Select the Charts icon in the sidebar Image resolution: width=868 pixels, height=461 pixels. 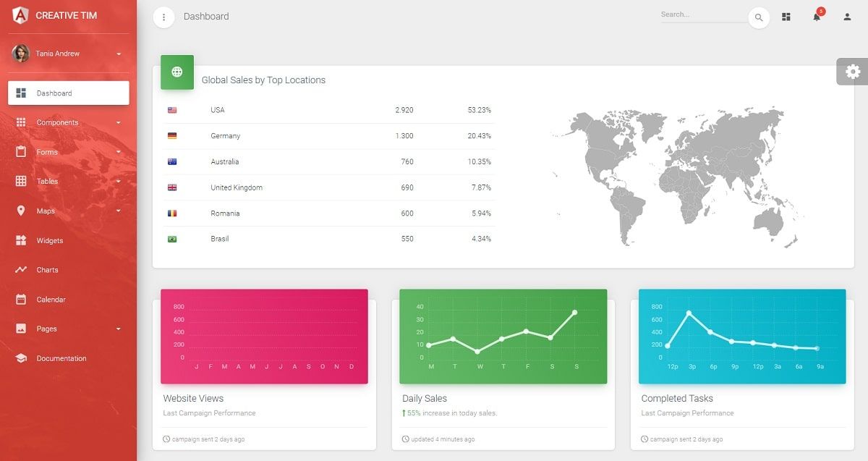[21, 270]
